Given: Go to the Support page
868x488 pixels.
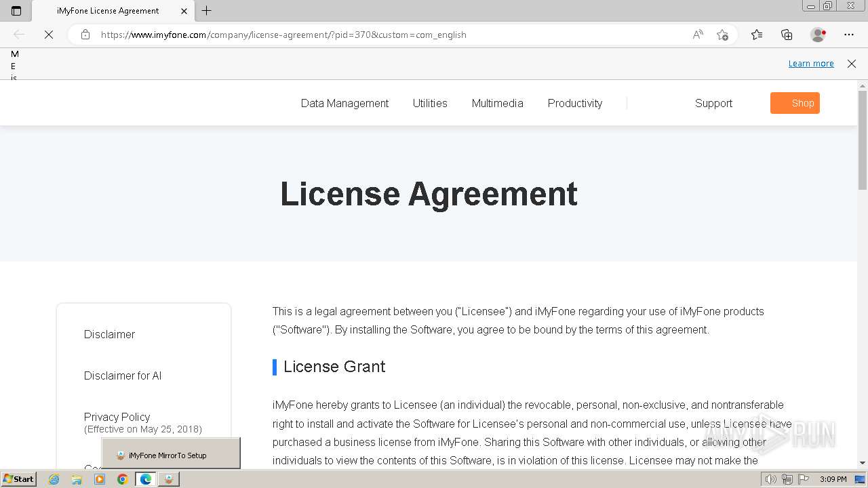Looking at the screenshot, I should [x=713, y=103].
